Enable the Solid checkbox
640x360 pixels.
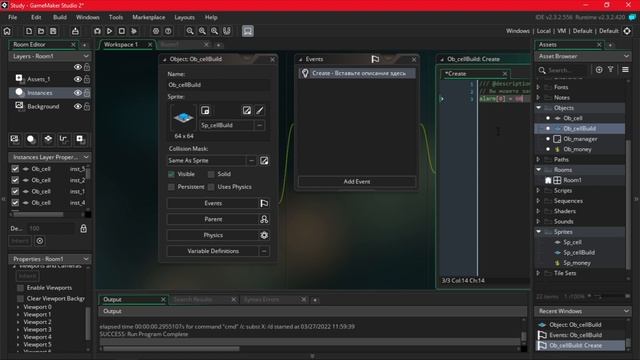click(211, 174)
